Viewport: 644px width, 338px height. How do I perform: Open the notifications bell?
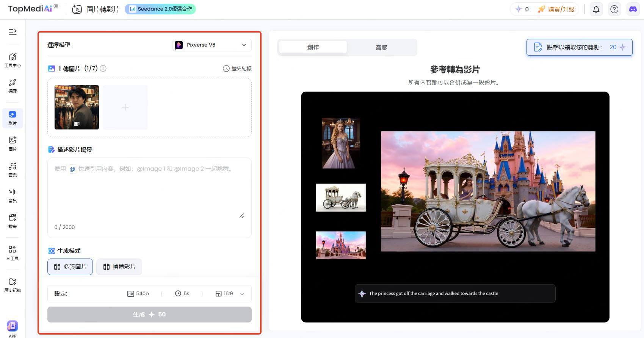pyautogui.click(x=596, y=9)
